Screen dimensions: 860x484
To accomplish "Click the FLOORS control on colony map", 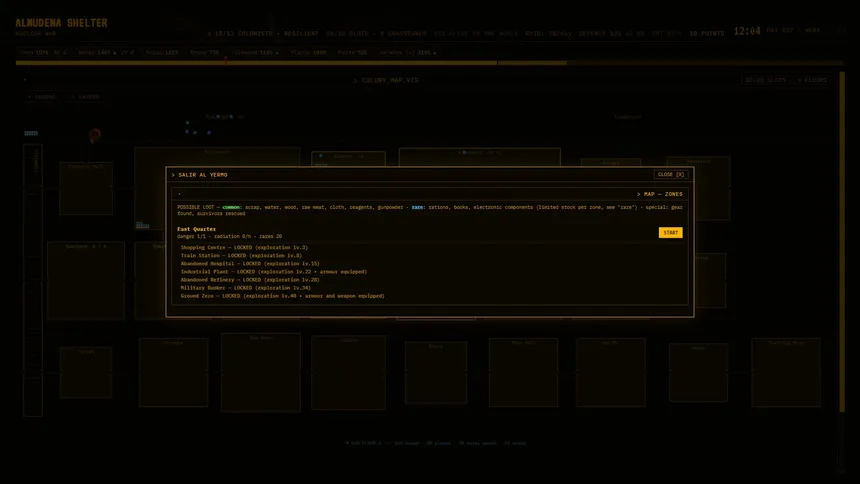I will pos(812,80).
